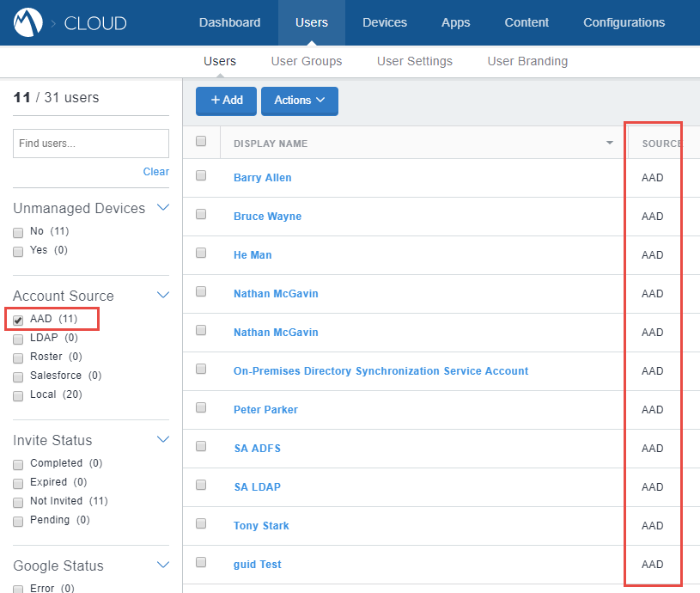Collapse the Account Source section
Screen dimensions: 700x593
(x=163, y=295)
